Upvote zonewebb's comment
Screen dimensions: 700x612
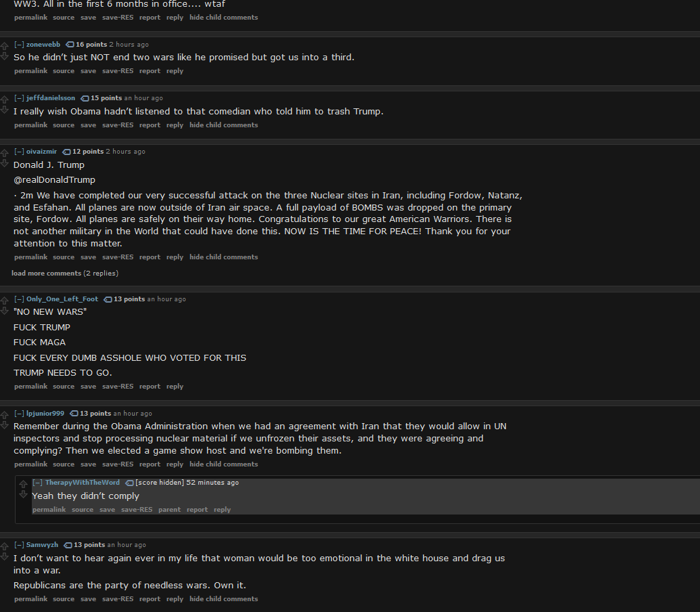point(5,45)
